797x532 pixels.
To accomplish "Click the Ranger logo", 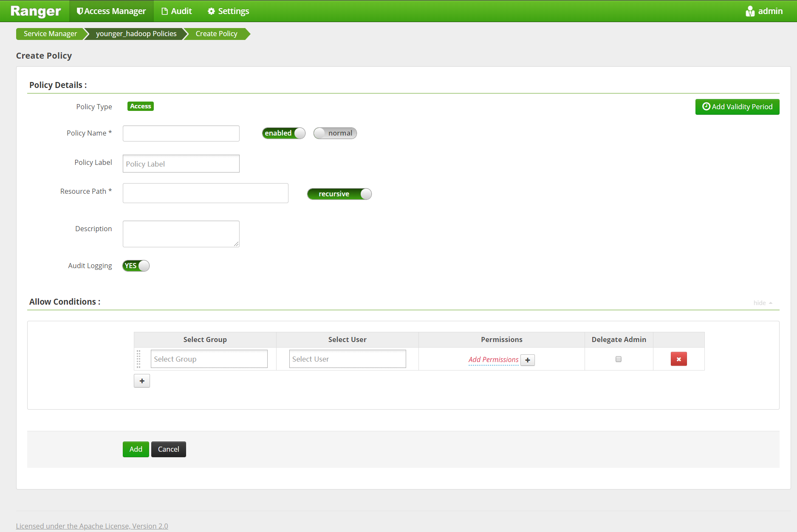I will pos(35,11).
